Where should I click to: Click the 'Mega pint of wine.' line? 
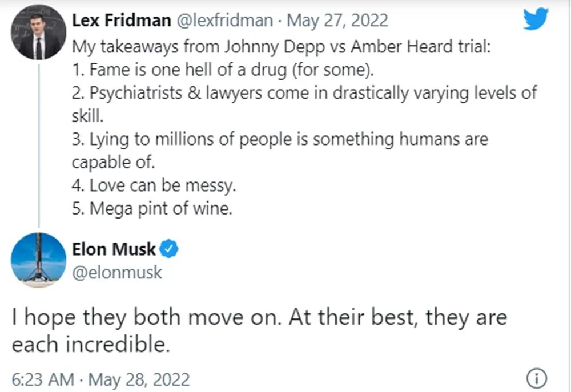152,209
